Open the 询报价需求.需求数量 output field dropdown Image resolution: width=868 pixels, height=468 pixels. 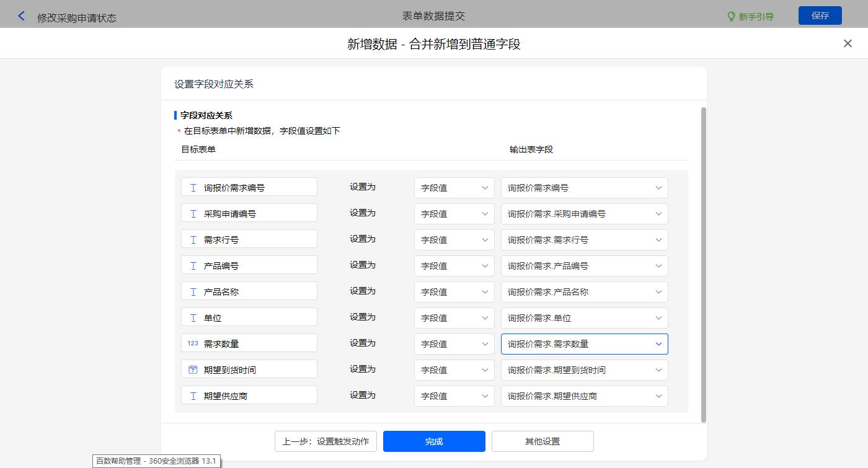tap(584, 343)
